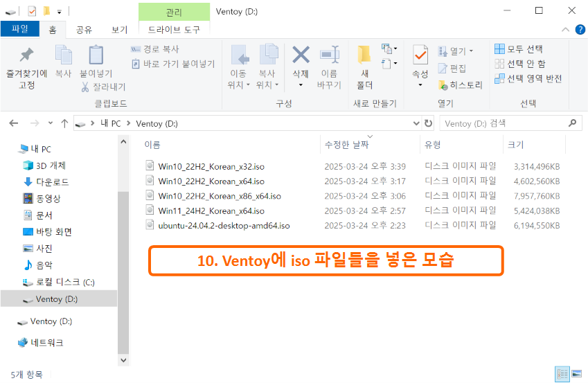The image size is (588, 383).
Task: Open 문서 documents in sidebar
Action: (38, 215)
